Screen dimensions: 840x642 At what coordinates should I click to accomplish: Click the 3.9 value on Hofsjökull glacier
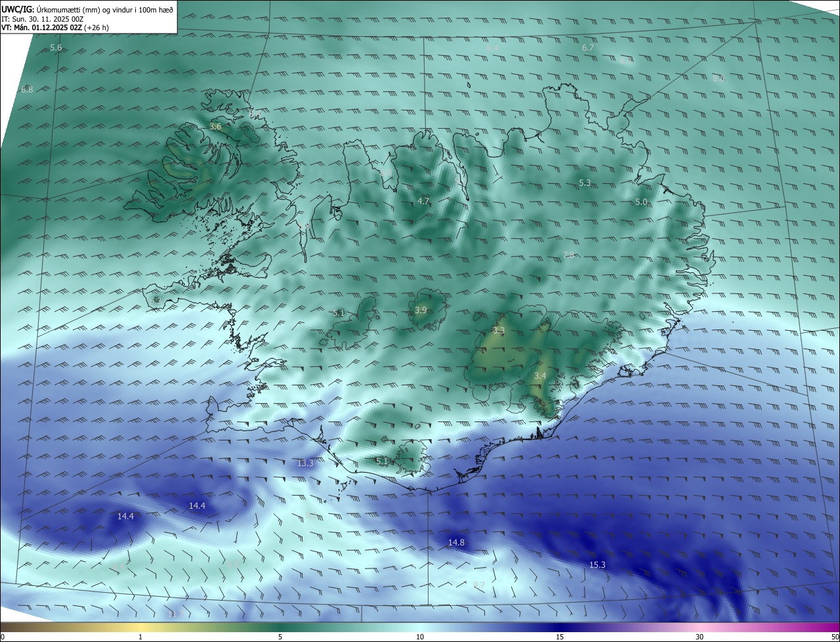[x=421, y=310]
